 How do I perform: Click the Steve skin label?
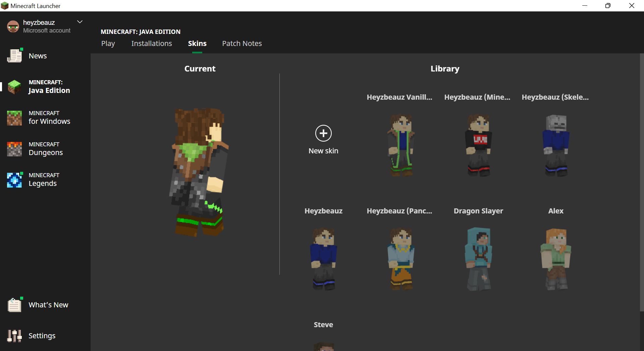pyautogui.click(x=323, y=324)
